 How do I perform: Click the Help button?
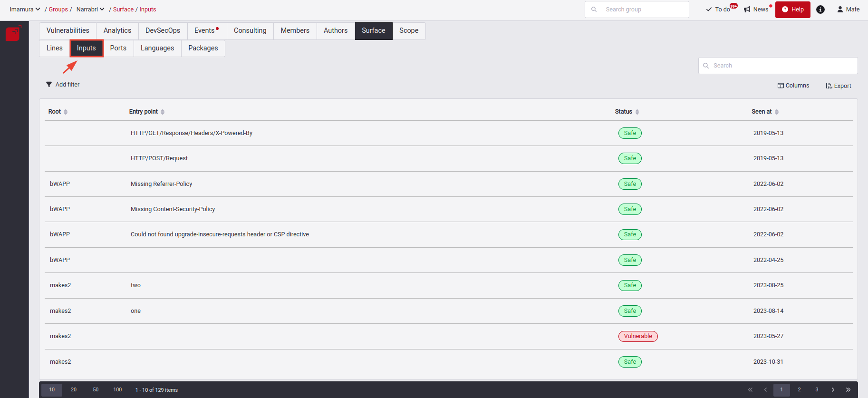click(x=793, y=10)
